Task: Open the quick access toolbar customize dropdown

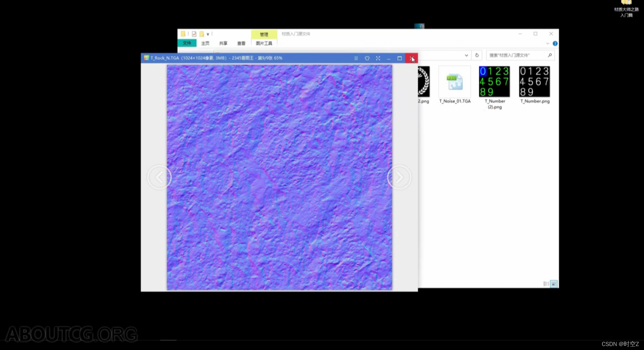Action: coord(208,34)
